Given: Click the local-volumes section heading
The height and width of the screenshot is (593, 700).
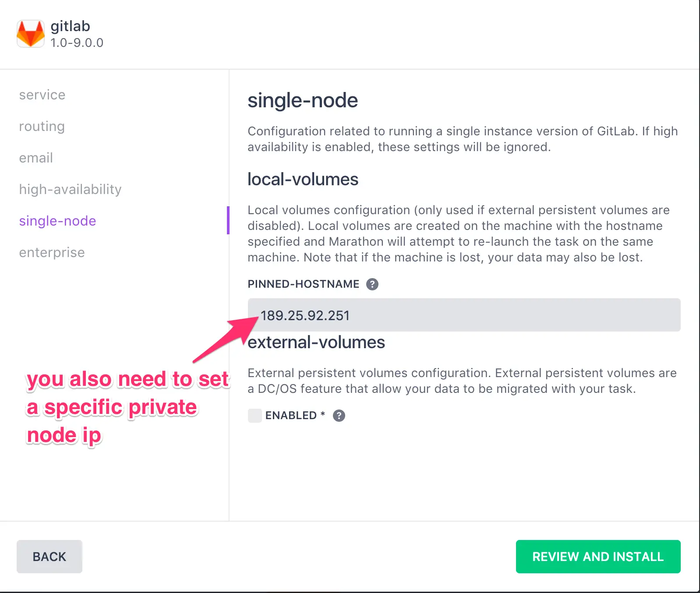Looking at the screenshot, I should 303,179.
